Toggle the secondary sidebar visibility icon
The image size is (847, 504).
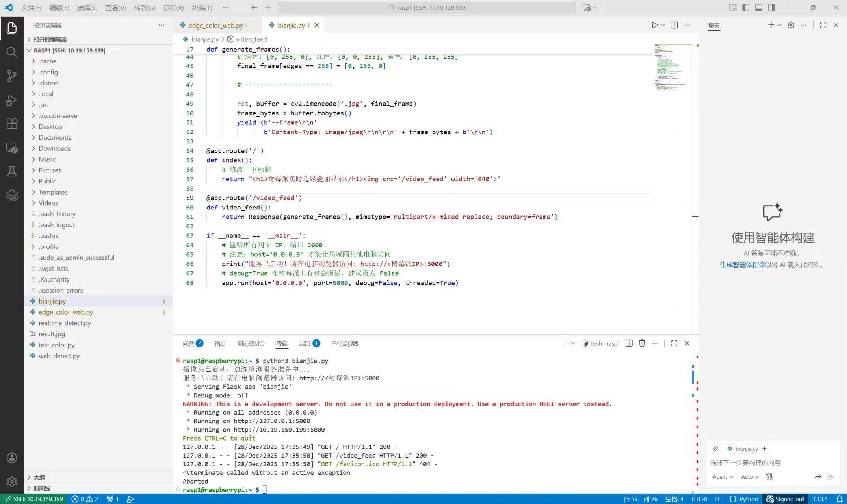[x=772, y=7]
